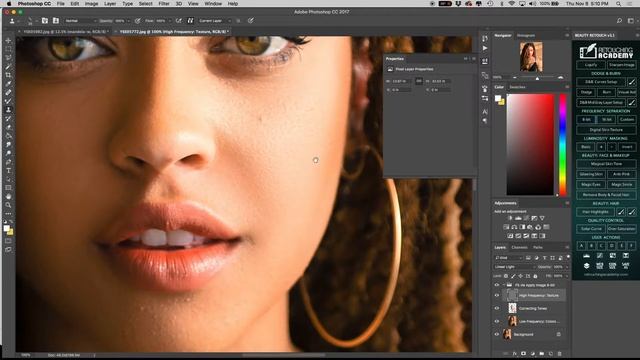Add a Brightness/Contrast adjustment
The height and width of the screenshot is (360, 640).
click(x=510, y=218)
